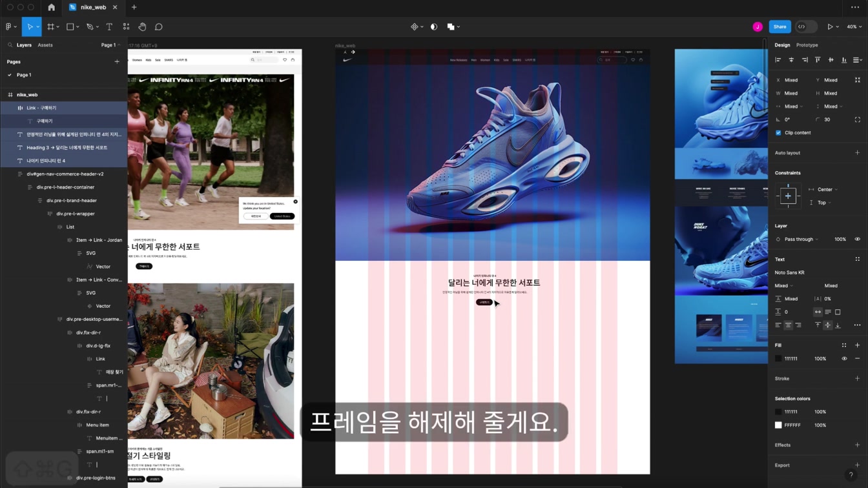Align selection bottom
Screen dimensions: 868x488
click(x=844, y=60)
